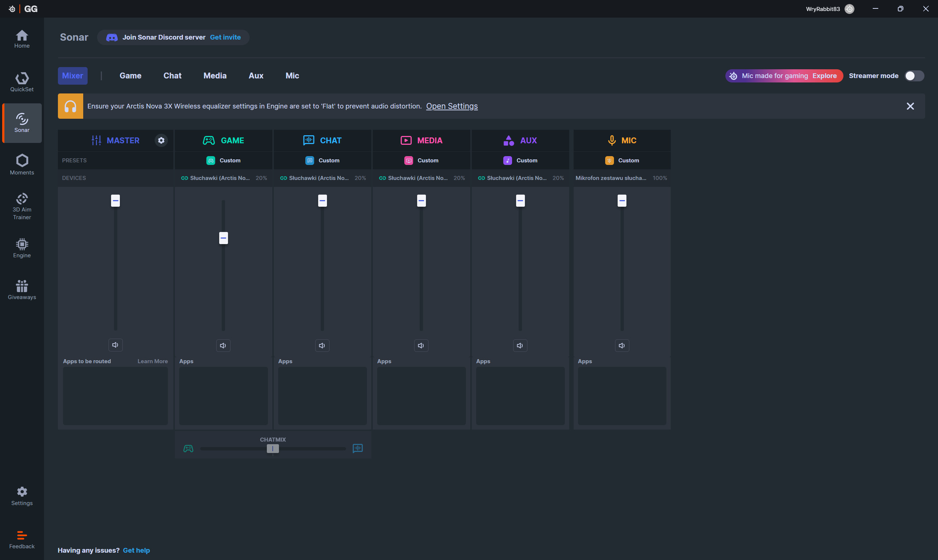Screen dimensions: 938x560
Task: Click the WryRabbit83 profile avatar
Action: pos(849,9)
